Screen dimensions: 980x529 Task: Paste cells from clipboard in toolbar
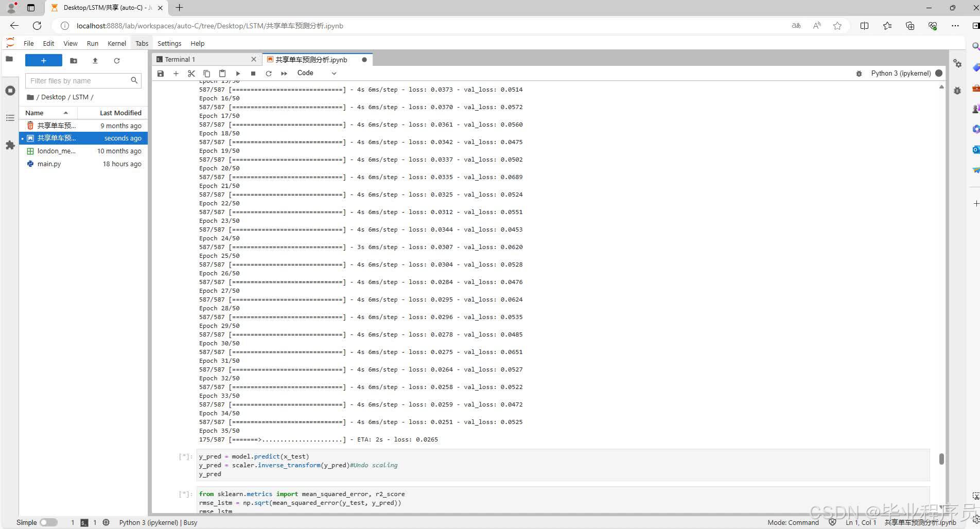[222, 74]
